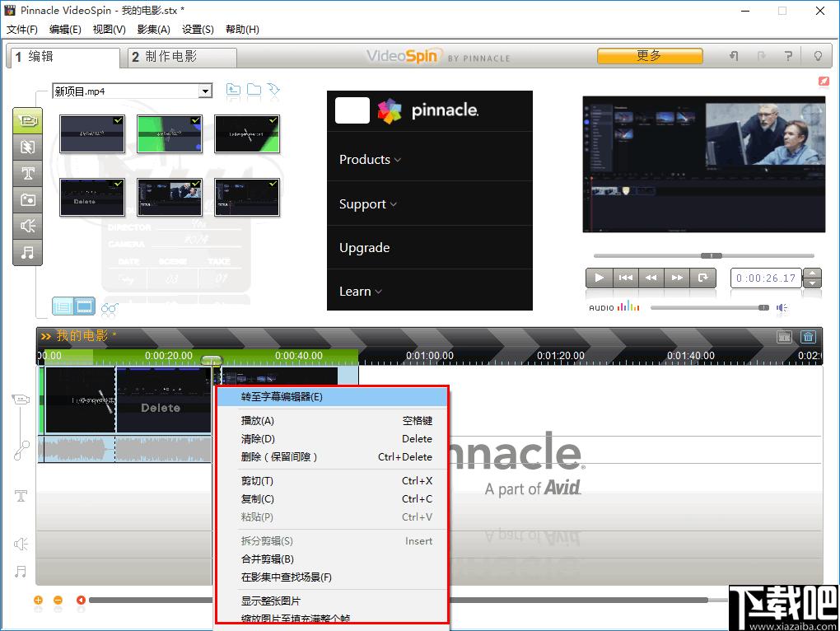This screenshot has height=631, width=840.
Task: Click the audio volume slider handle
Action: pyautogui.click(x=764, y=307)
